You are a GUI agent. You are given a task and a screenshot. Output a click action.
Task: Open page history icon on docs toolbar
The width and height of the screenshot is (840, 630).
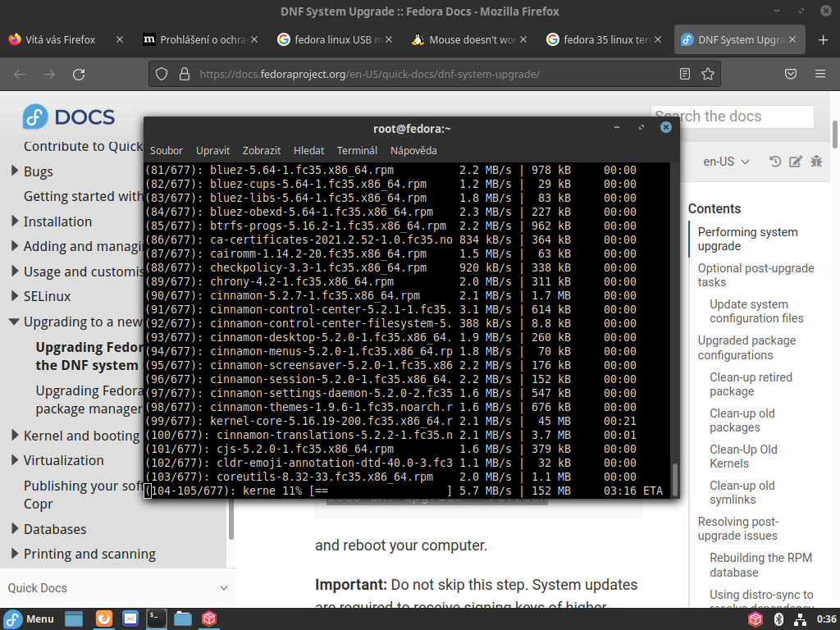(774, 161)
